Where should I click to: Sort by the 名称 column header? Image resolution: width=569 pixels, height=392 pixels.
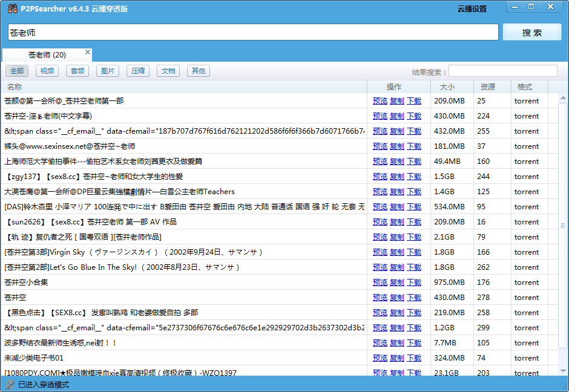tap(183, 87)
